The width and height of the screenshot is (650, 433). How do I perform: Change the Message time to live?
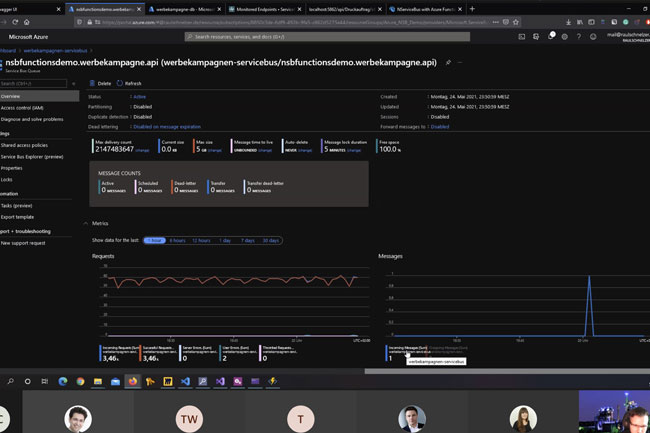click(x=264, y=151)
